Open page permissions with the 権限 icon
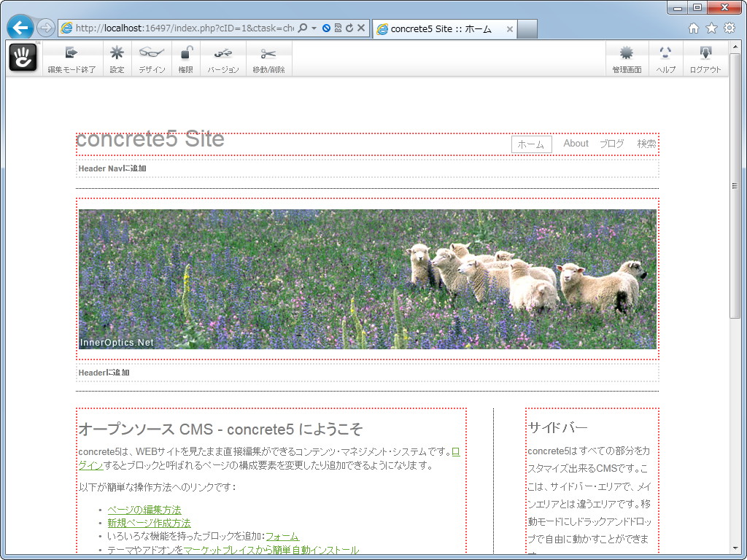 [x=185, y=58]
